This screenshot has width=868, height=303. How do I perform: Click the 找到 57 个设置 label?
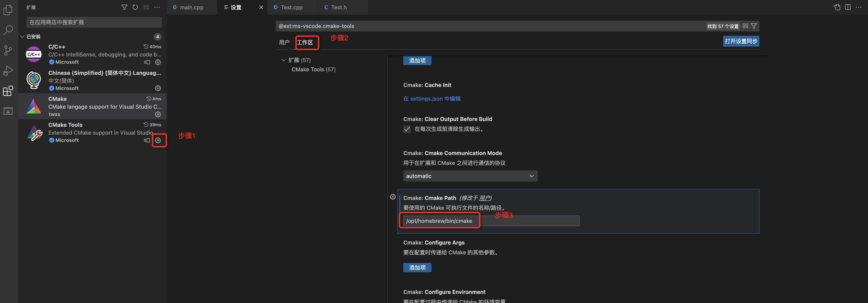[x=723, y=26]
